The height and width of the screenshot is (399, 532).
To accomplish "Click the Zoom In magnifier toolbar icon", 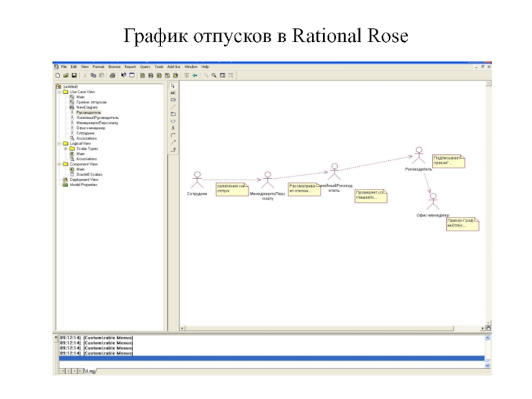I will [206, 76].
